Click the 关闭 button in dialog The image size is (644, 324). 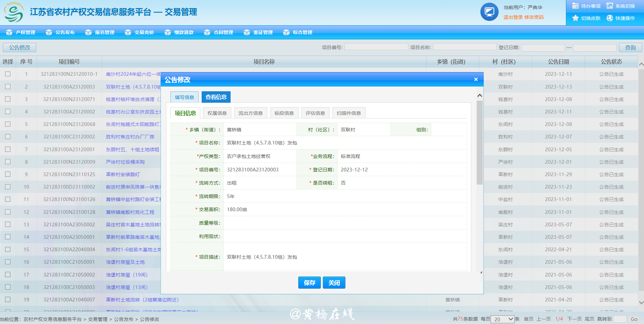click(x=334, y=283)
